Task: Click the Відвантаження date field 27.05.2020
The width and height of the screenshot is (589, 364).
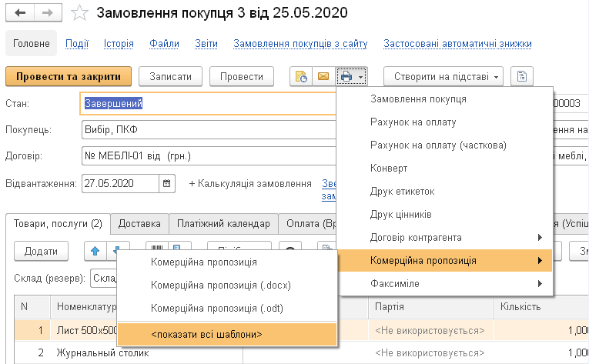Action: (120, 183)
